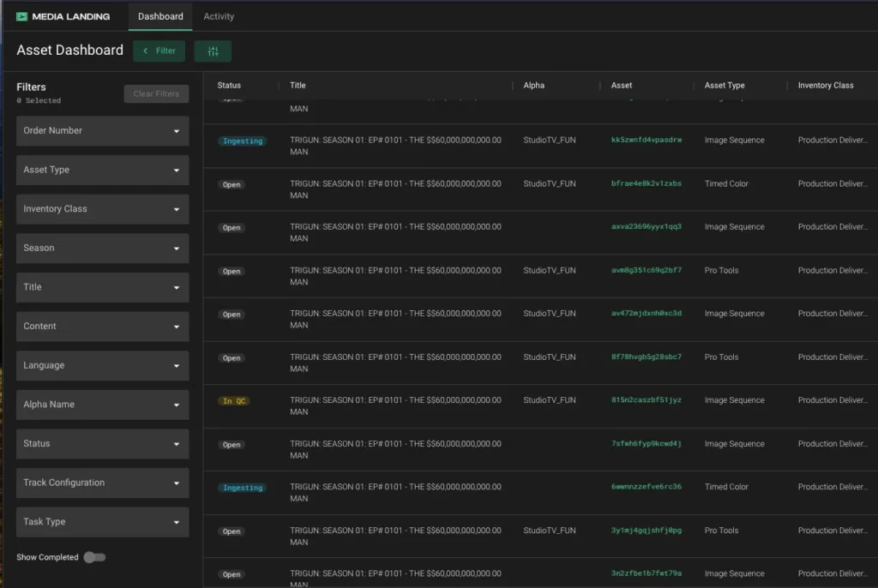Click Open badge for Timed Color row
The height and width of the screenshot is (588, 878).
[232, 184]
